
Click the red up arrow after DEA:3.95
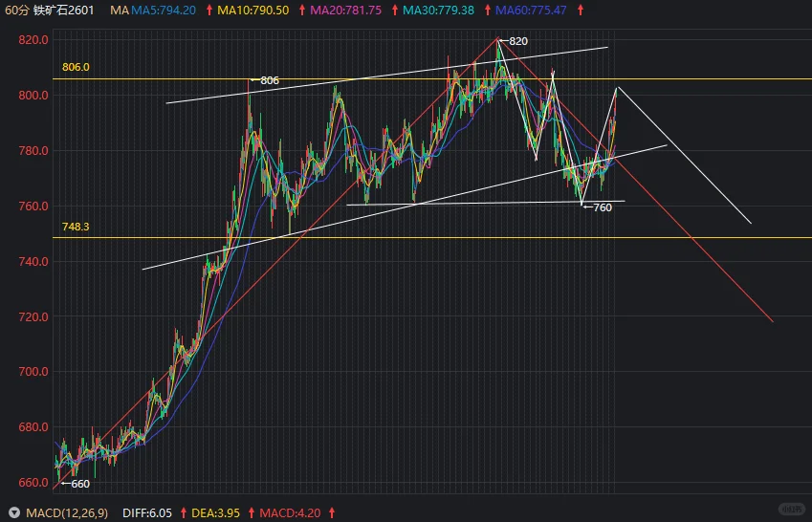tap(252, 513)
